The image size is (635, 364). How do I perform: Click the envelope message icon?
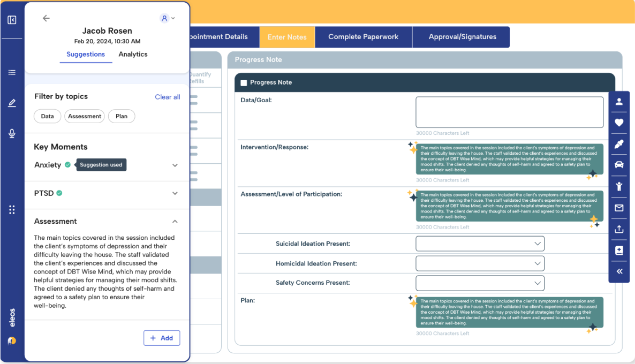[618, 207]
